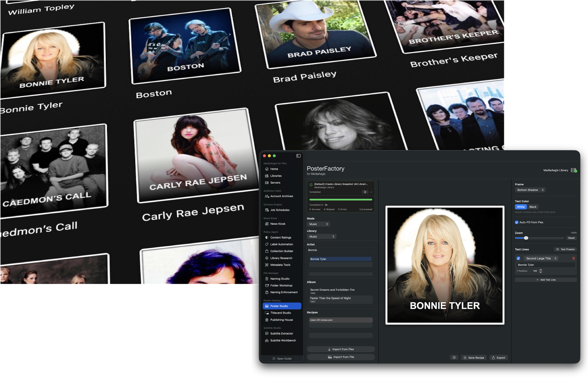Image resolution: width=588 pixels, height=380 pixels.
Task: Open the Mode dropdown
Action: pyautogui.click(x=318, y=224)
